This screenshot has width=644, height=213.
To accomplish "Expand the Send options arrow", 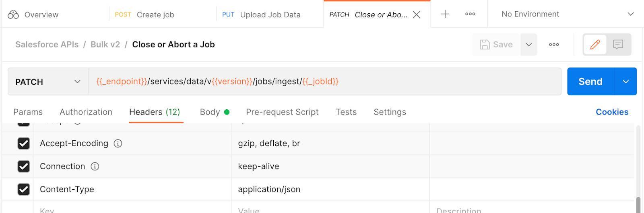I will [x=626, y=82].
